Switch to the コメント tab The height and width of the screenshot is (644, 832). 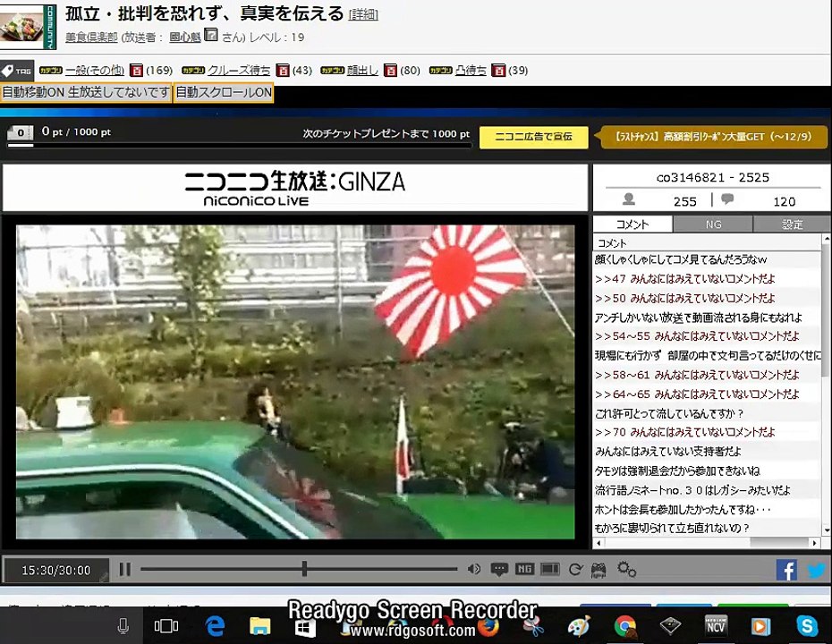click(x=632, y=225)
